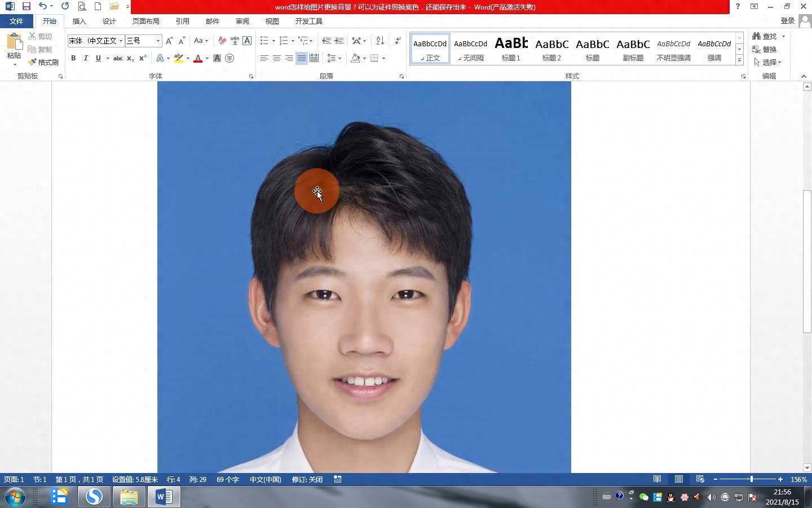This screenshot has height=508, width=812.
Task: Open the font size dropdown
Action: (158, 41)
